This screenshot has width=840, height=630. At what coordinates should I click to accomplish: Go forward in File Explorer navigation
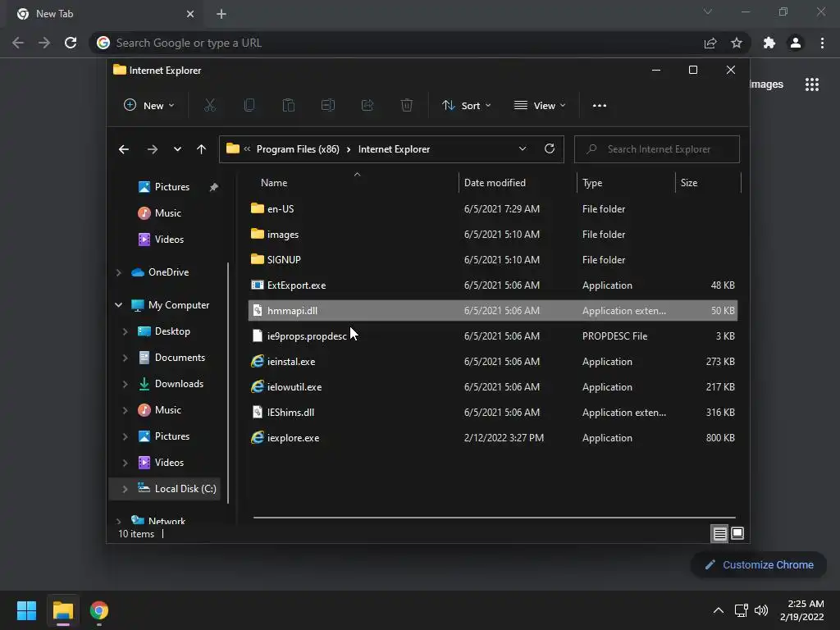click(152, 149)
